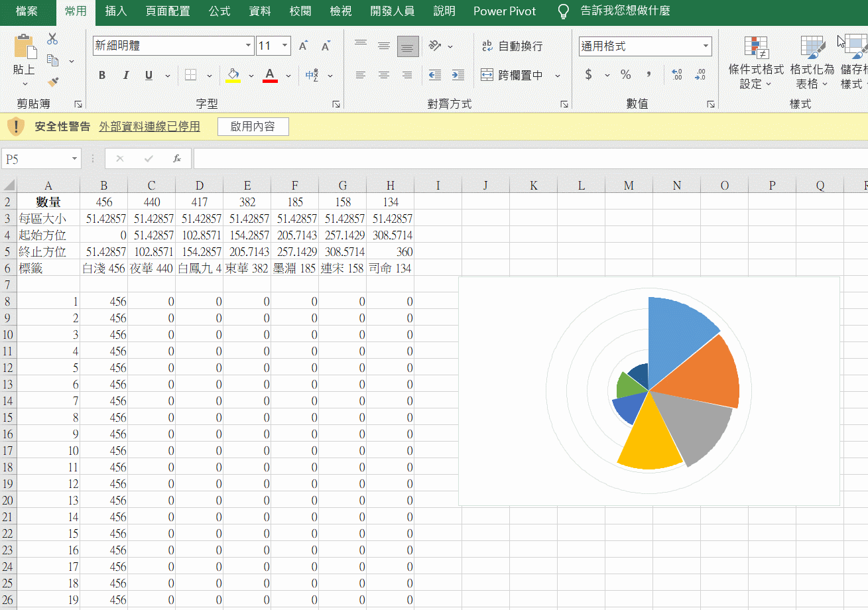Open 格式化為表格 format as table
The width and height of the screenshot is (868, 610).
click(x=812, y=64)
